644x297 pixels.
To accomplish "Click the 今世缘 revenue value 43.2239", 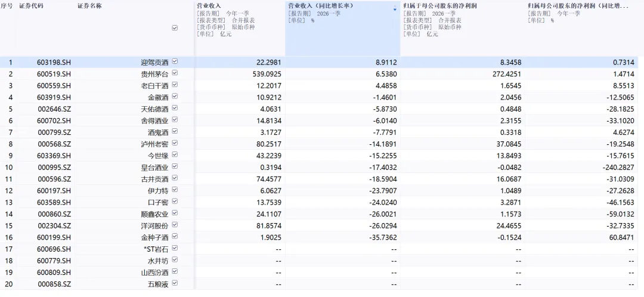I will click(268, 155).
